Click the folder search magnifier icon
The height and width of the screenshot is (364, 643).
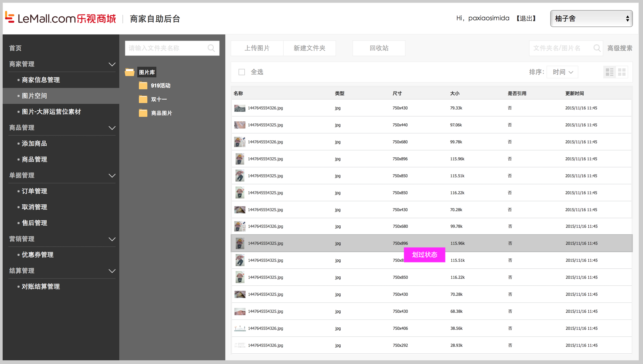pos(211,48)
